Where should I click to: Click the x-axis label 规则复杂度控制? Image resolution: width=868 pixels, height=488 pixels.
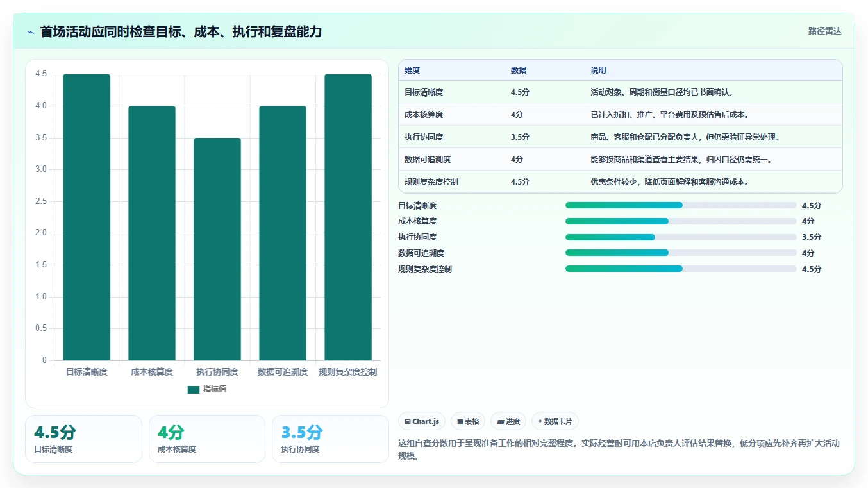[348, 372]
